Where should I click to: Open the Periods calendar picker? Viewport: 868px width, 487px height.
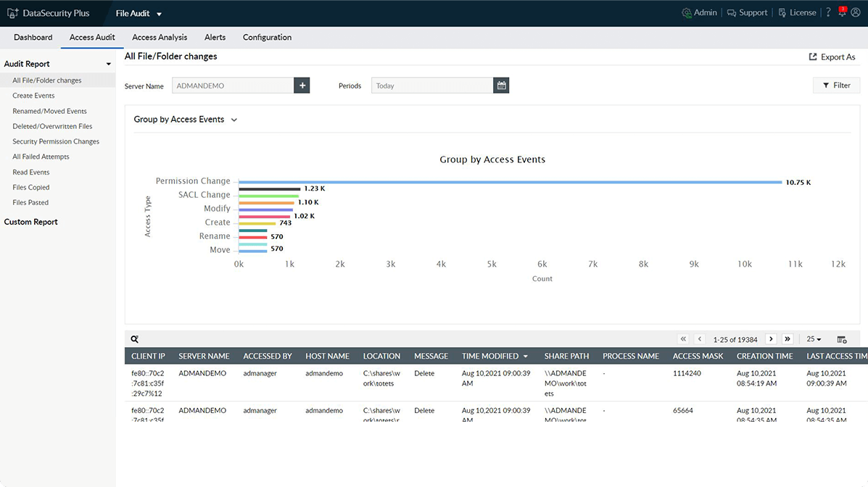501,85
